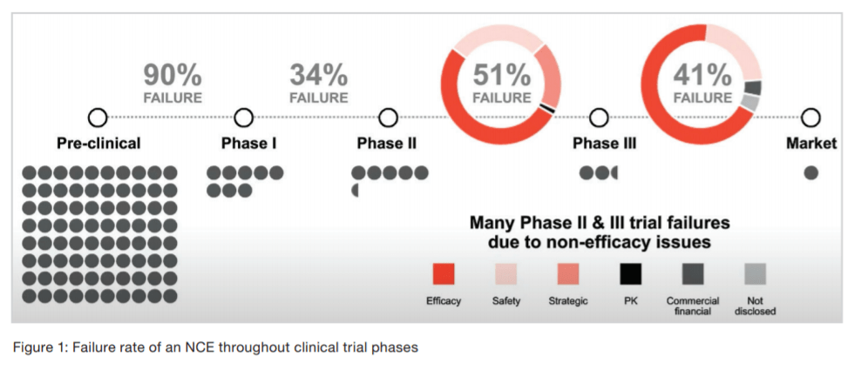The height and width of the screenshot is (376, 868).
Task: Select the Phase III timeline circle marker
Action: coord(599,117)
